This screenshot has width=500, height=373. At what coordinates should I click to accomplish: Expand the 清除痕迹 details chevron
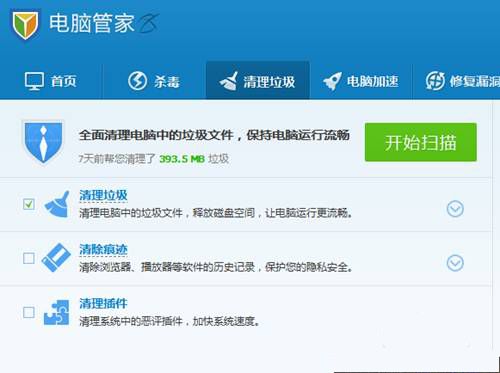tap(455, 263)
